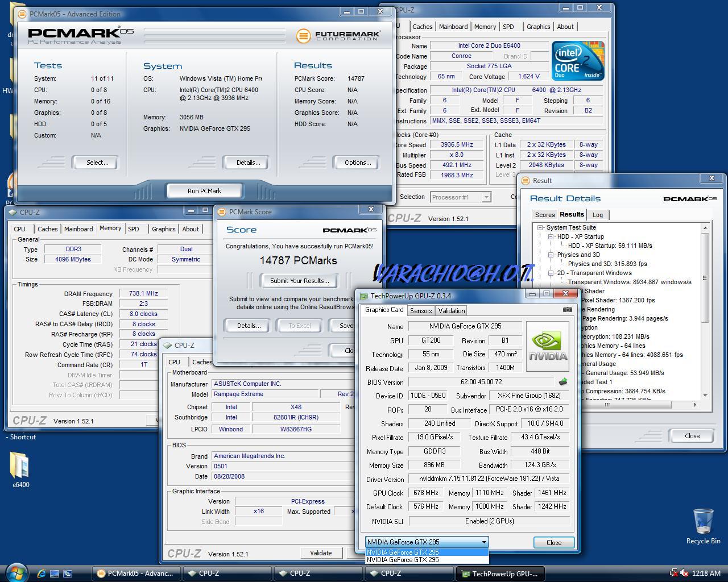The height and width of the screenshot is (582, 728).
Task: Click the Switch Between Windows quick launch icon
Action: (x=68, y=573)
